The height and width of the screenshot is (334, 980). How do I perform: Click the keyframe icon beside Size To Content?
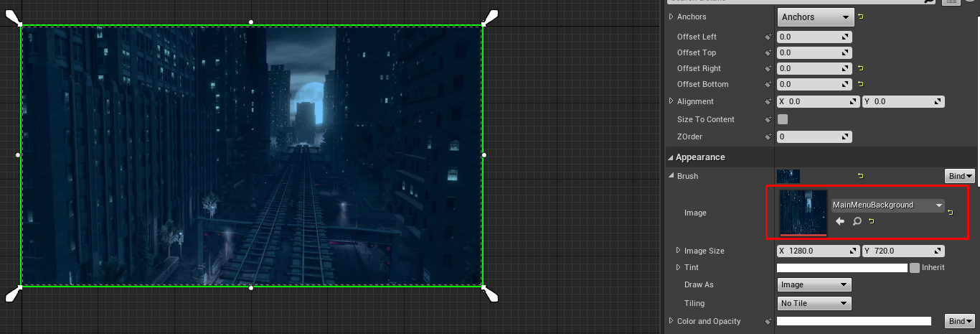(x=768, y=119)
